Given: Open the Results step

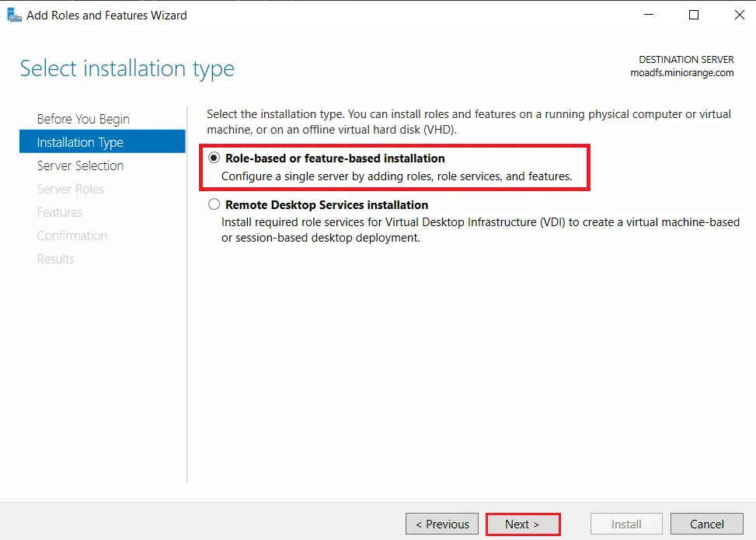Looking at the screenshot, I should (x=55, y=259).
